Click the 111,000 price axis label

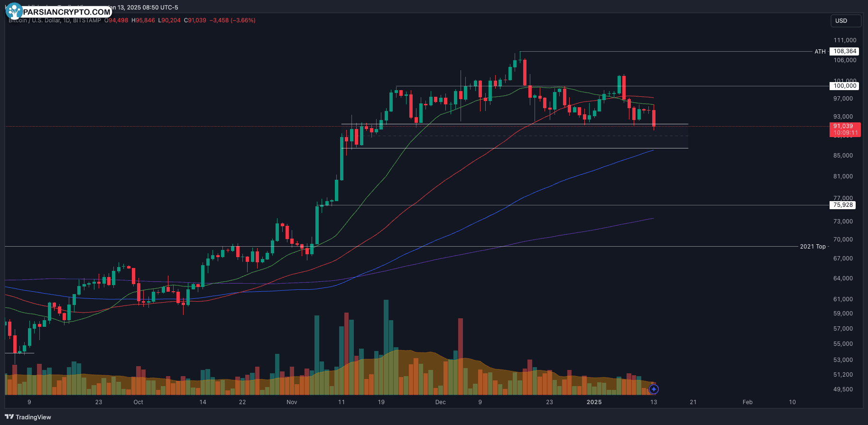(x=845, y=40)
